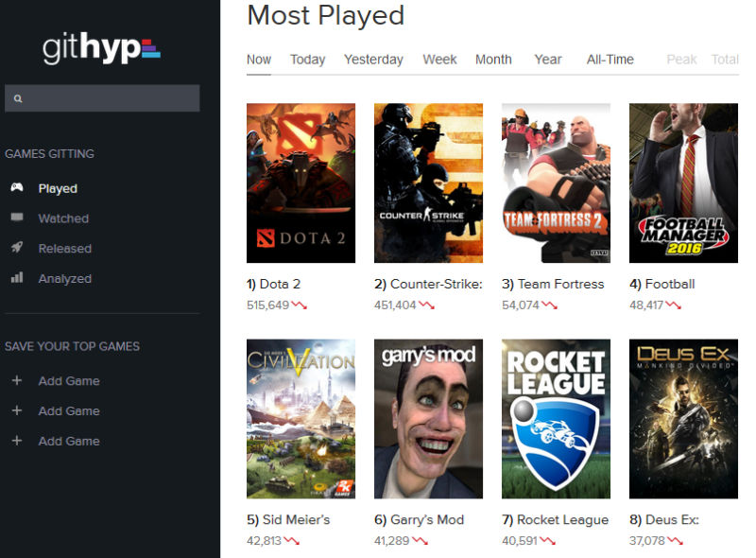Click the downtrend arrow under Rocket League
756x558 pixels.
tap(547, 541)
